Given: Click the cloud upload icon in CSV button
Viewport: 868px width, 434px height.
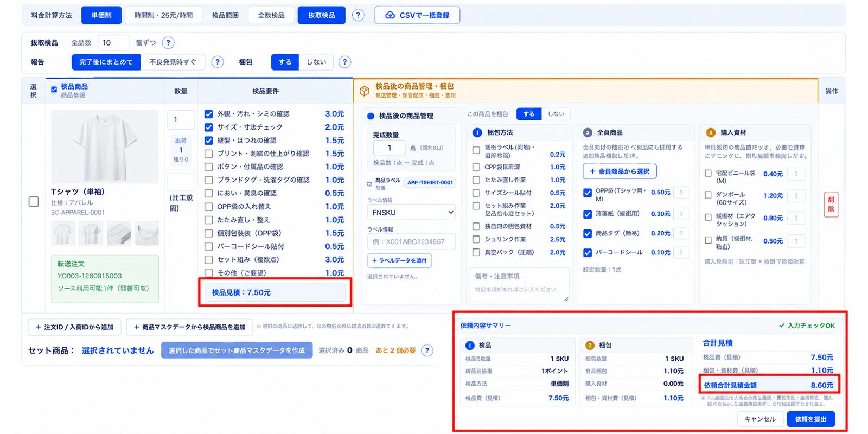Looking at the screenshot, I should tap(390, 15).
